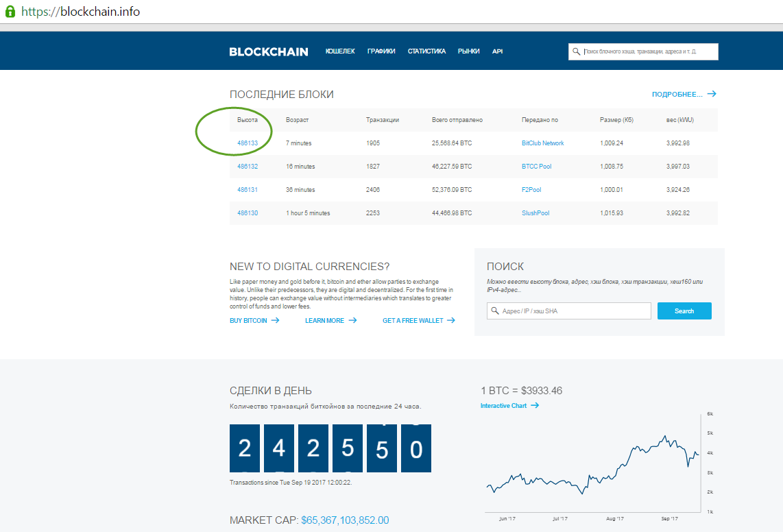Open the ГРАФИКИ menu item
The image size is (783, 532).
(x=381, y=51)
